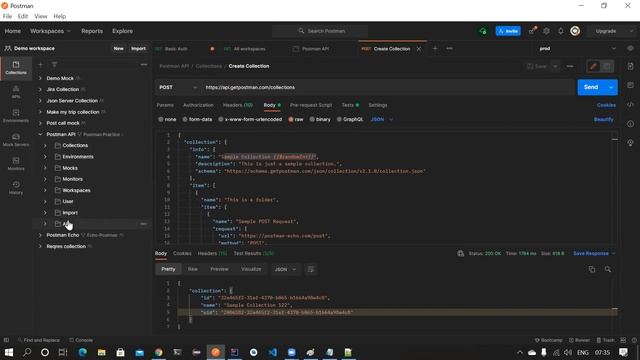Open the notifications bell icon

click(561, 31)
